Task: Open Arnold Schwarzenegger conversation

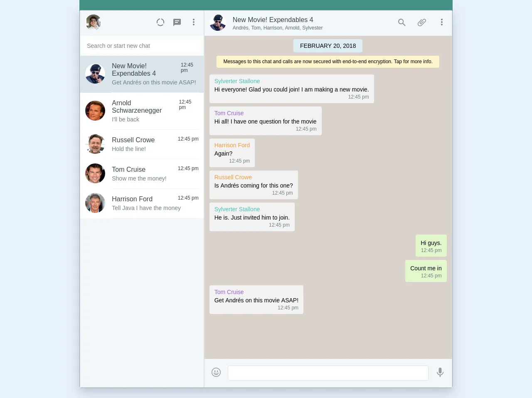Action: click(142, 111)
